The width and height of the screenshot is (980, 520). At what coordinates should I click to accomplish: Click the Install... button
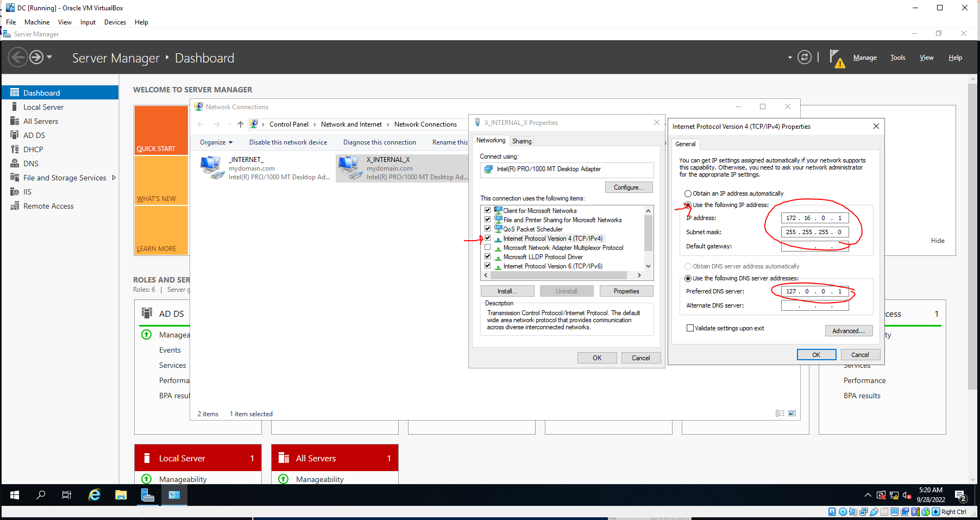[x=507, y=291]
